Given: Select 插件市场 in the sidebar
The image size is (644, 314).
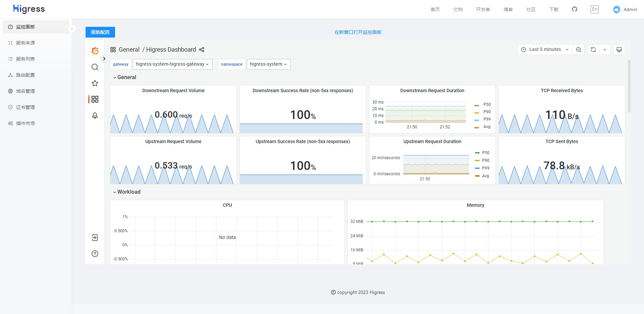Looking at the screenshot, I should pos(36,123).
